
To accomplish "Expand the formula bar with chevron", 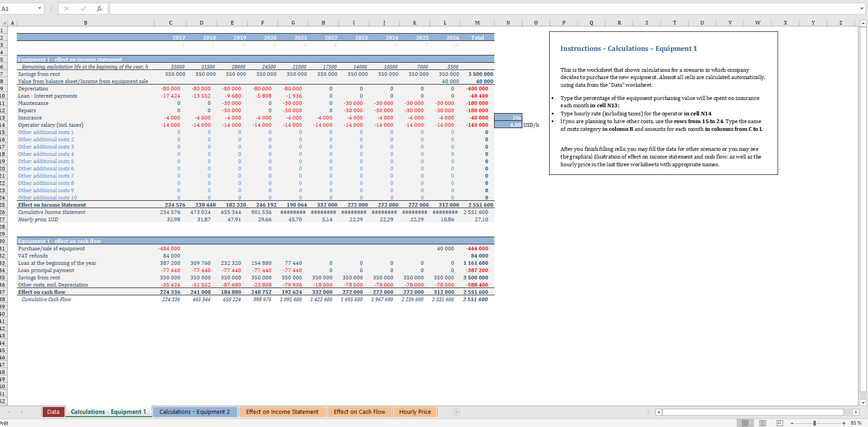I will [x=862, y=9].
